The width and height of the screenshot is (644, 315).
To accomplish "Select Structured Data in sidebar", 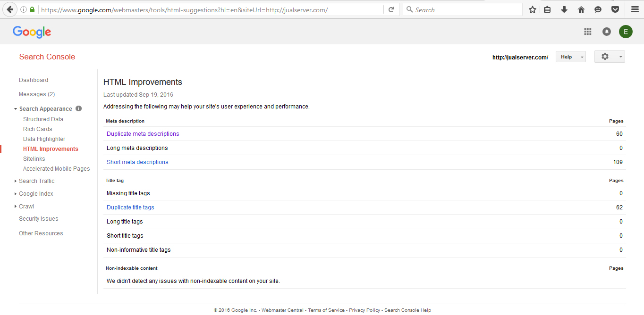I will coord(43,119).
